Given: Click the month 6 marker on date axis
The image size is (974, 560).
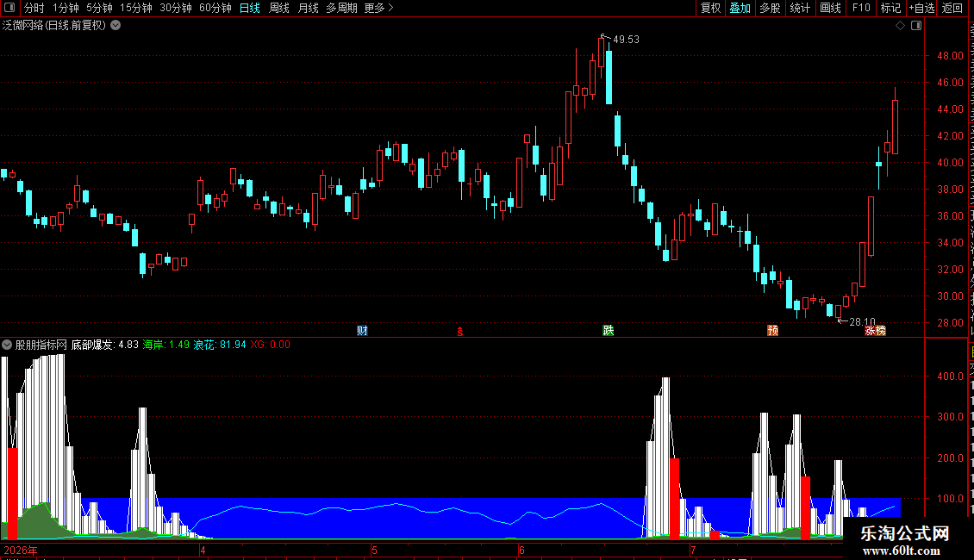Looking at the screenshot, I should click(x=521, y=550).
